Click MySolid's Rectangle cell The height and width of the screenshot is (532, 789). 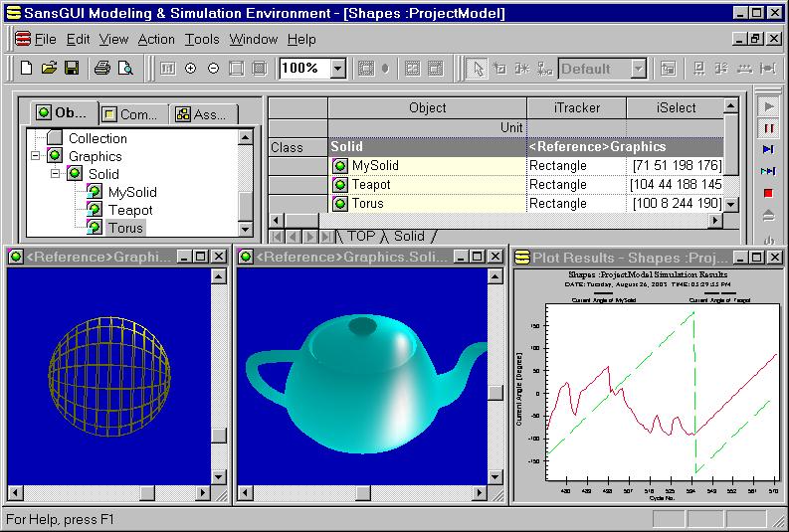577,165
